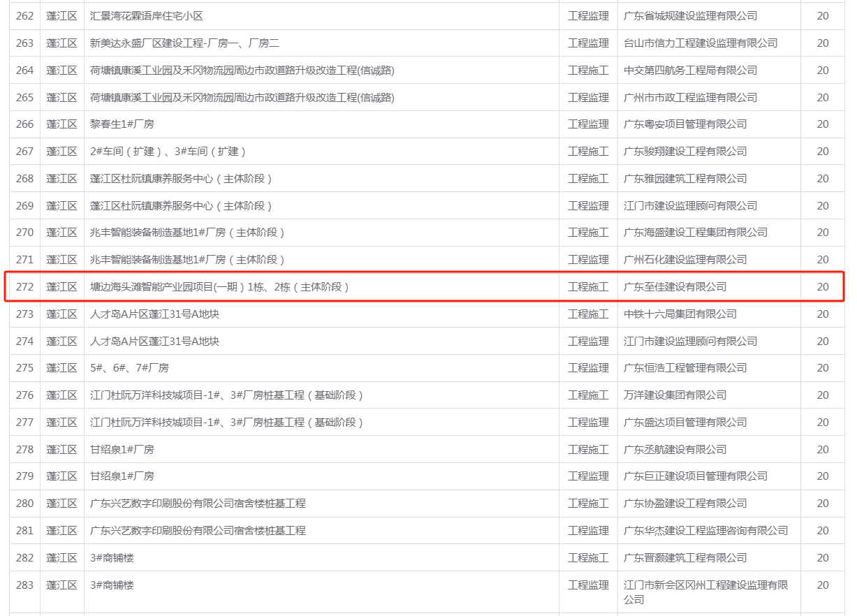The image size is (857, 616).
Task: Click company 中铁十六局集团有限公司
Action: [680, 314]
